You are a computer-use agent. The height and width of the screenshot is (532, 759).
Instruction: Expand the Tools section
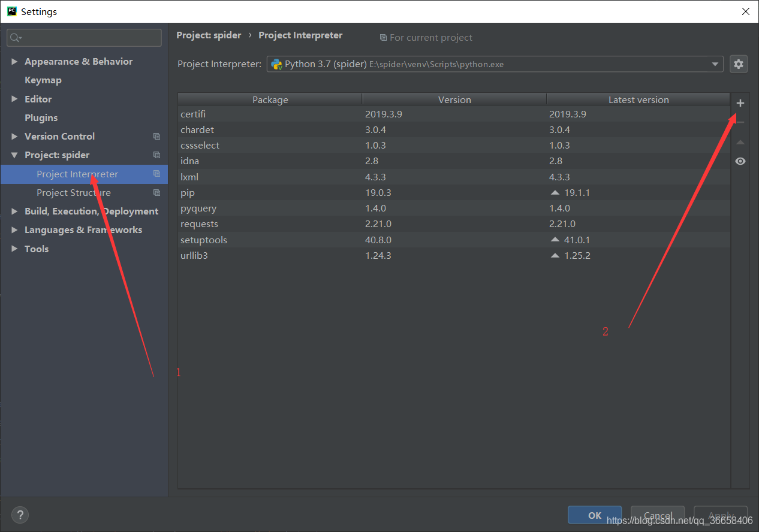(x=14, y=249)
